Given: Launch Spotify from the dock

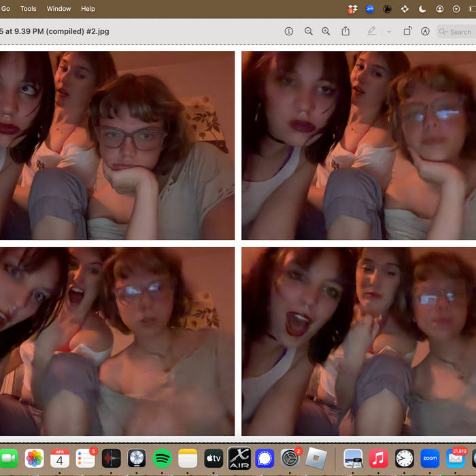Looking at the screenshot, I should (x=162, y=458).
